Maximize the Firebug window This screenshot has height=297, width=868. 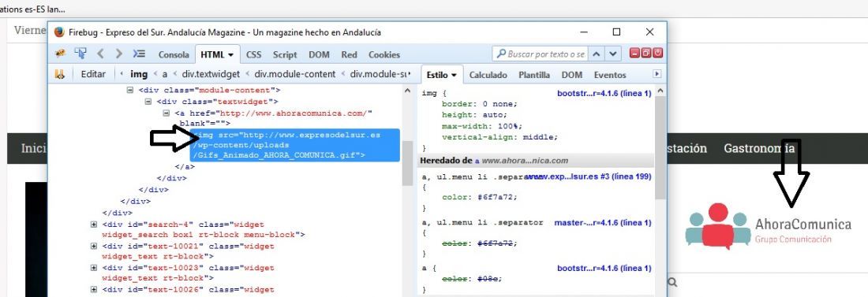tap(616, 32)
